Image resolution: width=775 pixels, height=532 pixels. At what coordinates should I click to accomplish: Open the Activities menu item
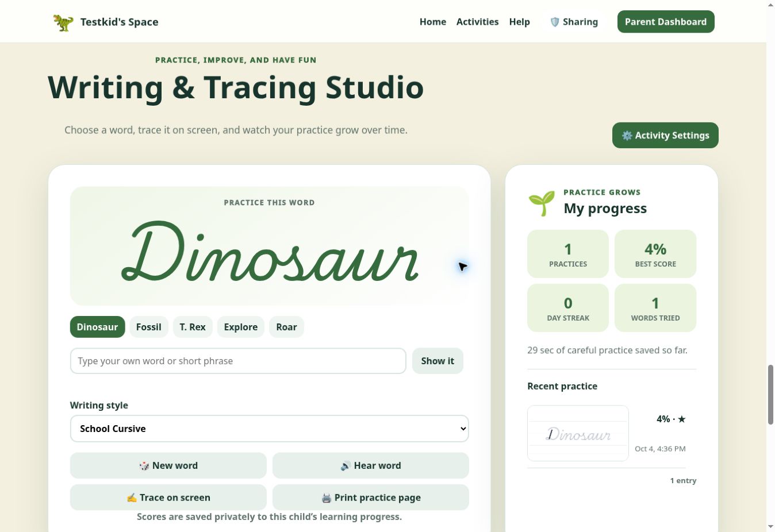[477, 22]
